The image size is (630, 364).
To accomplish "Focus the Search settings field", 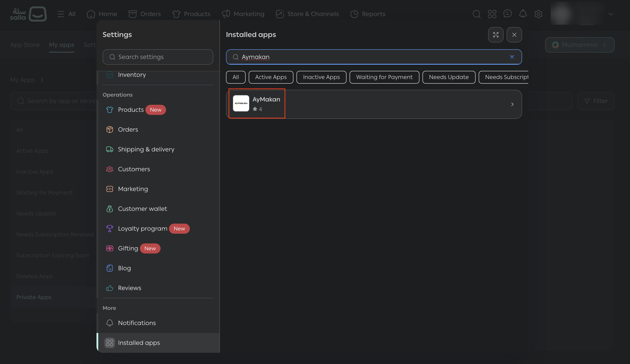I will tap(158, 57).
